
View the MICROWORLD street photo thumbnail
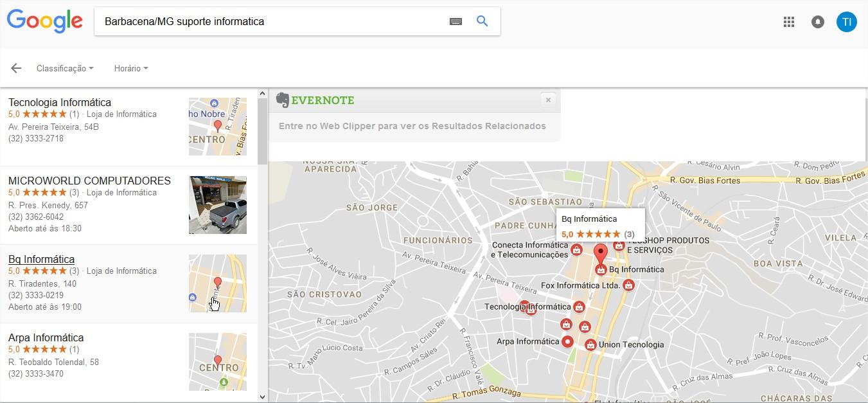coord(218,205)
